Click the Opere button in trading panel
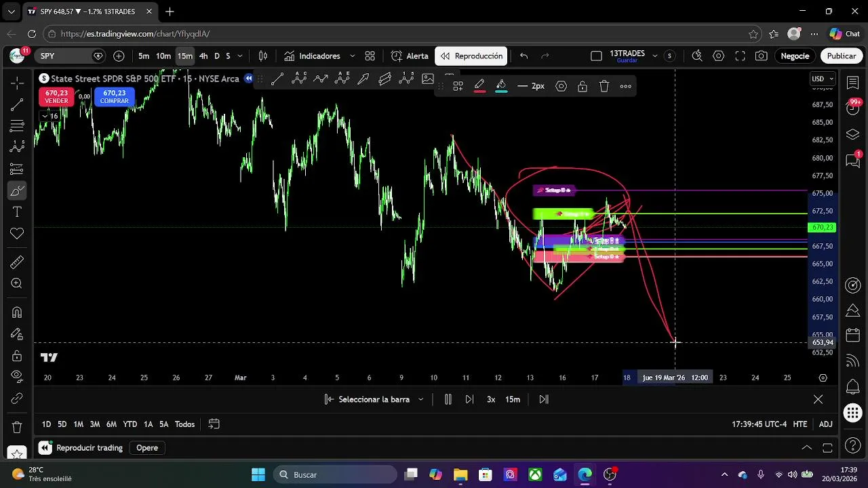This screenshot has width=868, height=488. coord(147,448)
